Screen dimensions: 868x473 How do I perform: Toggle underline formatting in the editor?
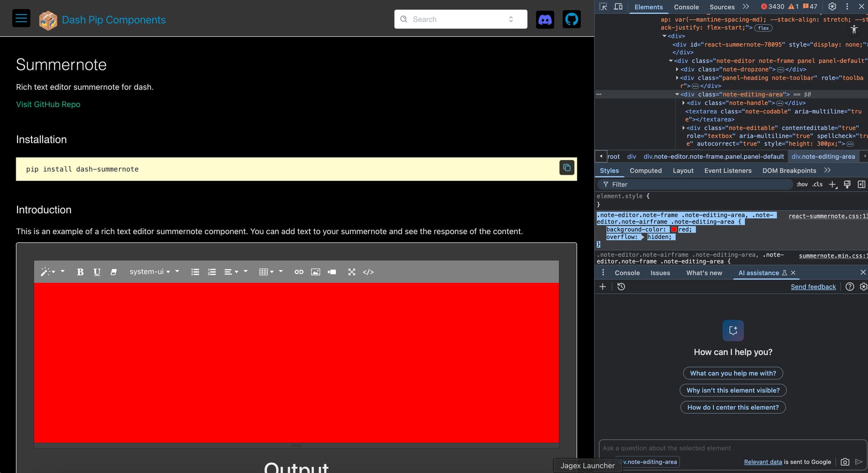pyautogui.click(x=97, y=272)
